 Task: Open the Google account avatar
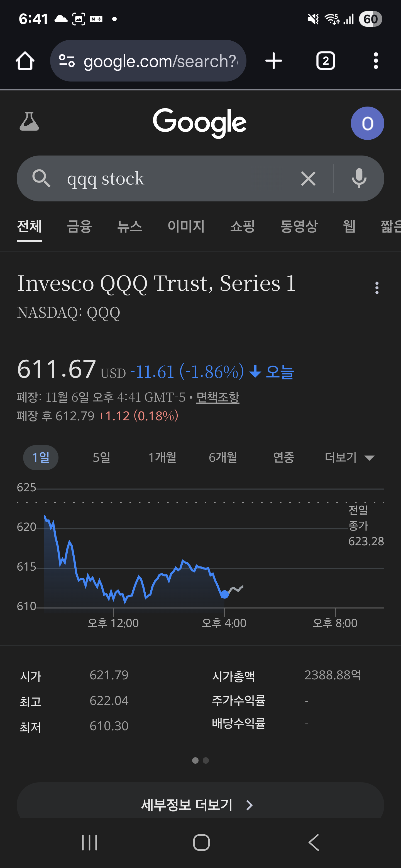point(367,123)
